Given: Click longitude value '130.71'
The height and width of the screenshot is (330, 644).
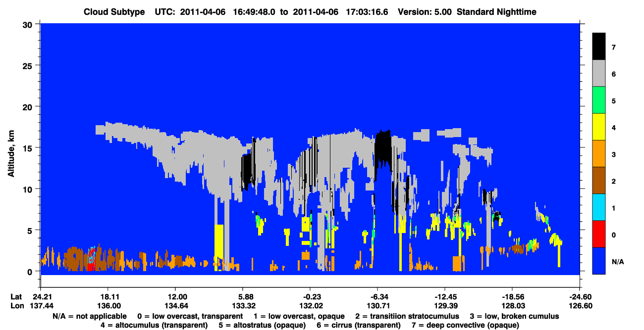Looking at the screenshot, I should [377, 306].
